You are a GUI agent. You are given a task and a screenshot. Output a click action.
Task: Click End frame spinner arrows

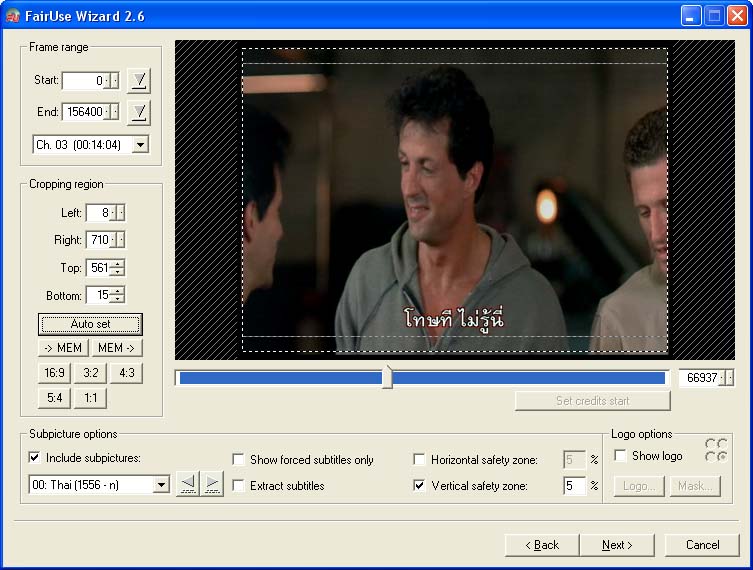tap(113, 112)
